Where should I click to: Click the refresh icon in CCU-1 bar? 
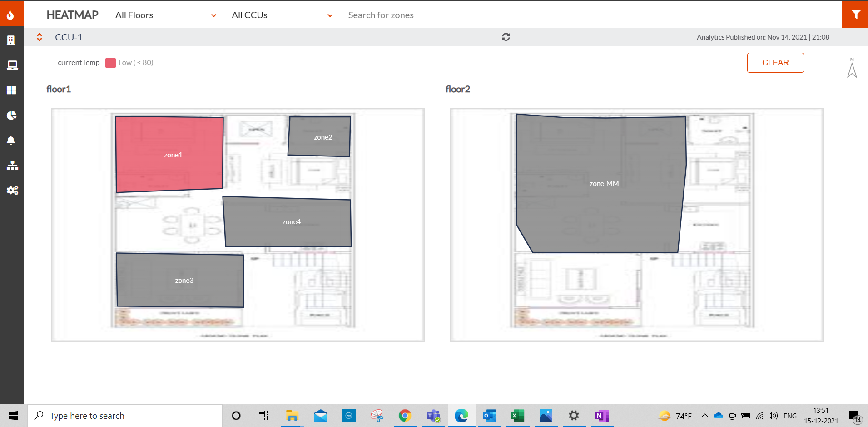click(x=506, y=37)
